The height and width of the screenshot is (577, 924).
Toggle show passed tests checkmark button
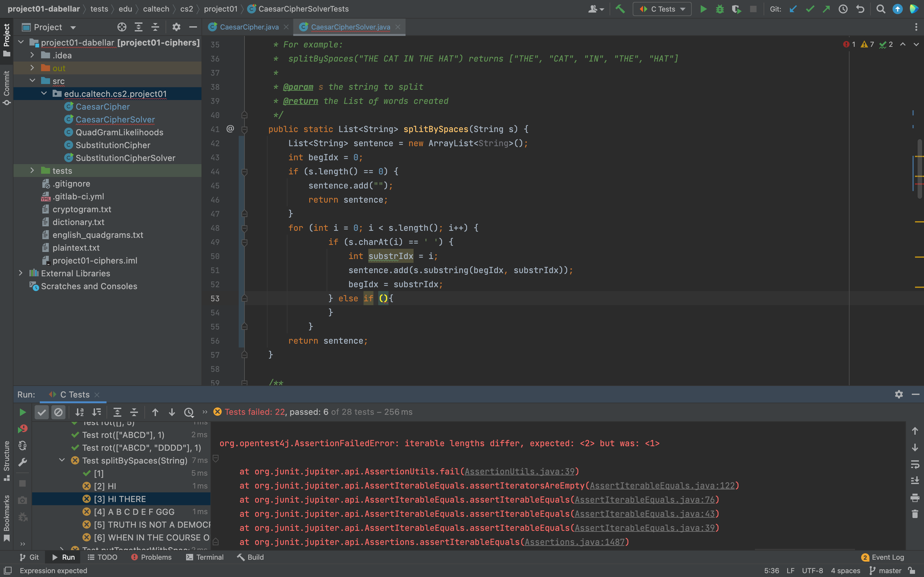pos(42,412)
